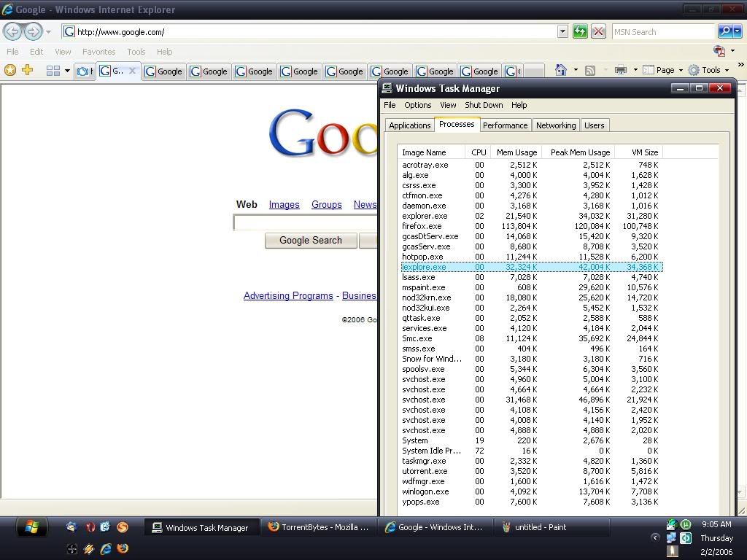Click the Add to Favorites plus icon
Screen dimensions: 747x560
click(28, 71)
